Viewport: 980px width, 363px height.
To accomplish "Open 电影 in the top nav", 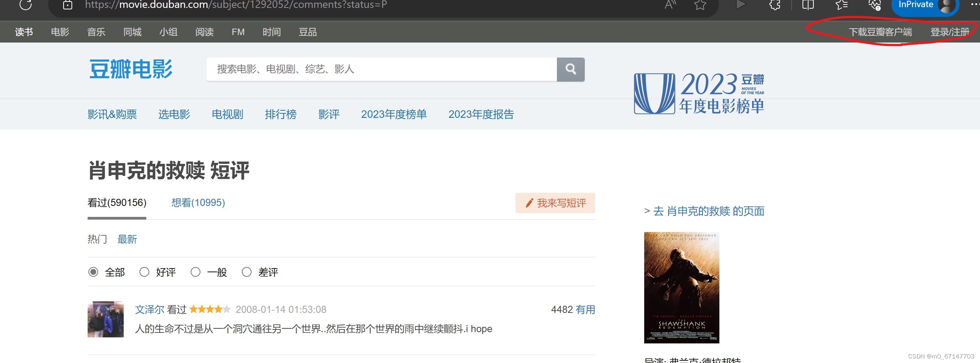I will (x=60, y=32).
